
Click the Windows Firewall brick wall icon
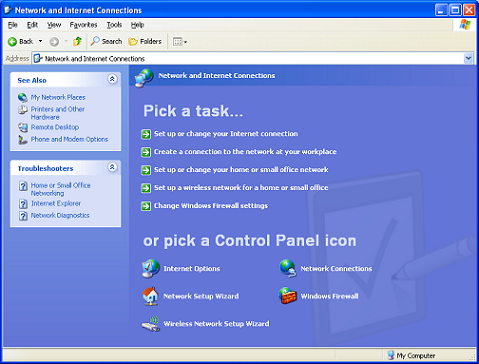pos(288,296)
